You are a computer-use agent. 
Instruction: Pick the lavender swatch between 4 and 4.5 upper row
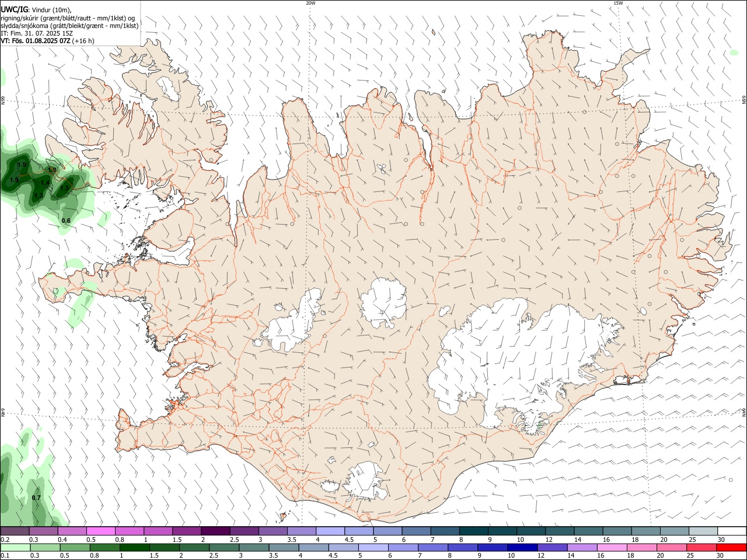coord(330,531)
